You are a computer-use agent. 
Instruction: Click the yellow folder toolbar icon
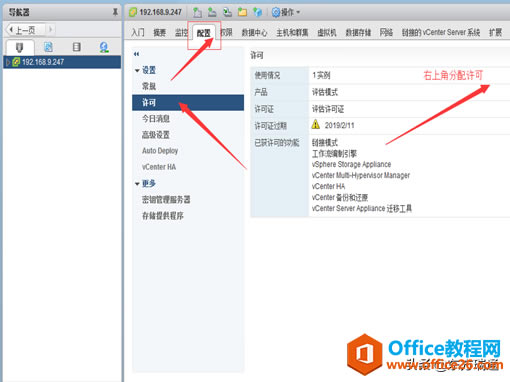[242, 12]
